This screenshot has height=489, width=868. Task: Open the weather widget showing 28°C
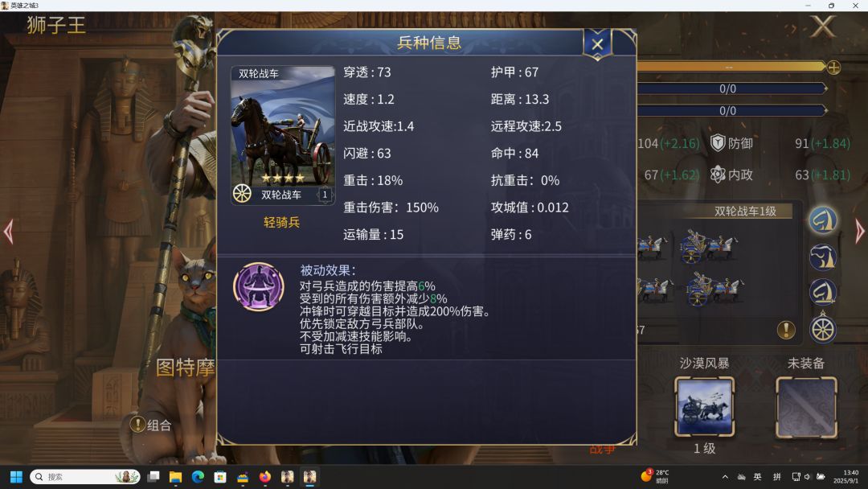[656, 476]
